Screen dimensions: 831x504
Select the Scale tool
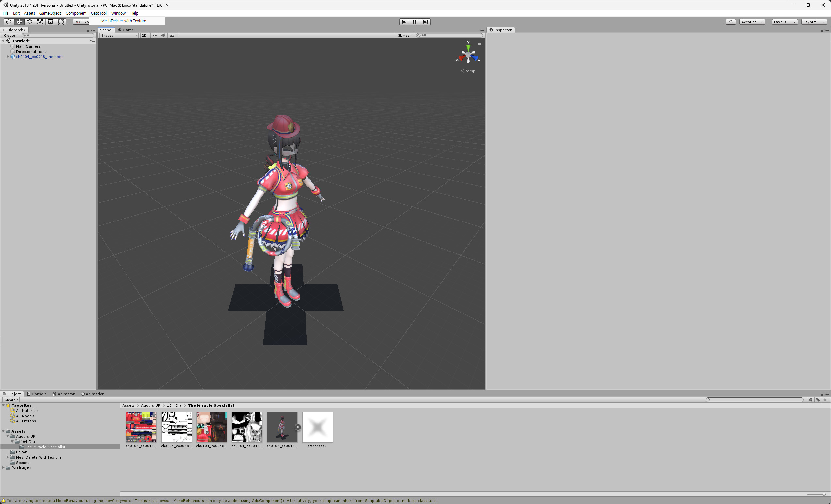pos(40,22)
